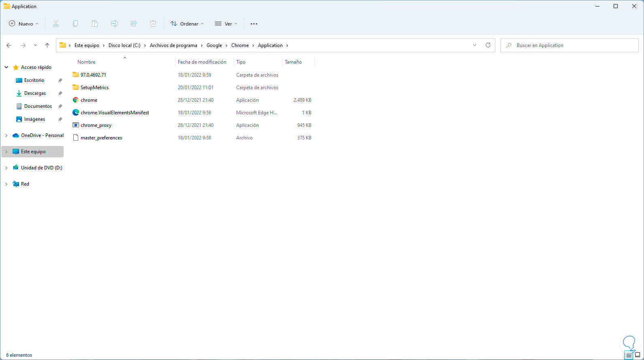644x360 pixels.
Task: Open the Ver view dropdown
Action: pyautogui.click(x=226, y=24)
